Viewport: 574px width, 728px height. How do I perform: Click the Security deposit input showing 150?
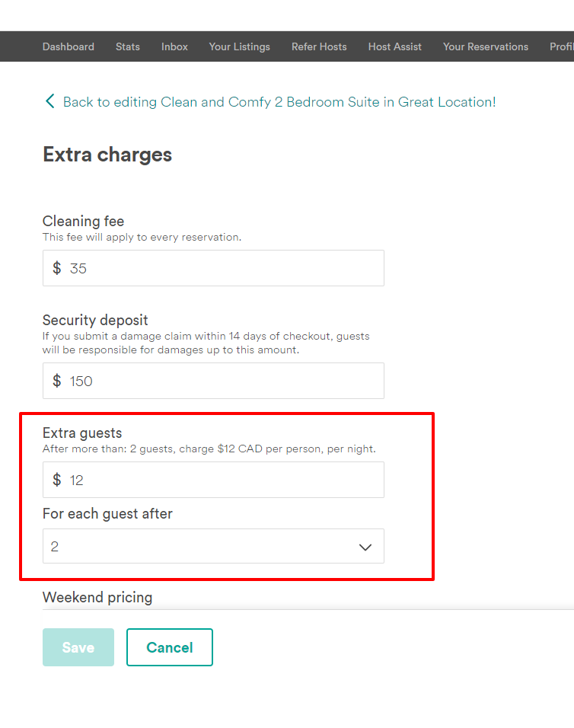213,381
